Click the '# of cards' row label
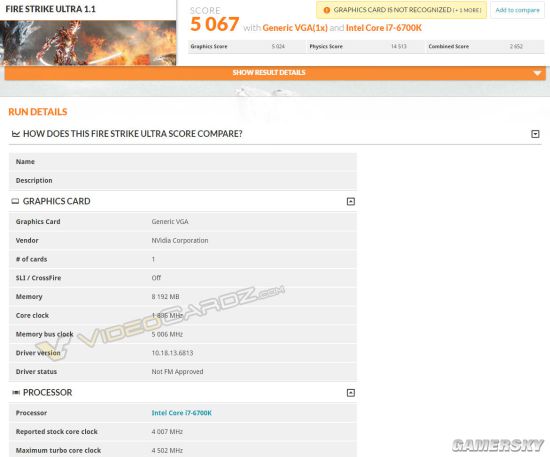The width and height of the screenshot is (550, 457). pos(32,259)
